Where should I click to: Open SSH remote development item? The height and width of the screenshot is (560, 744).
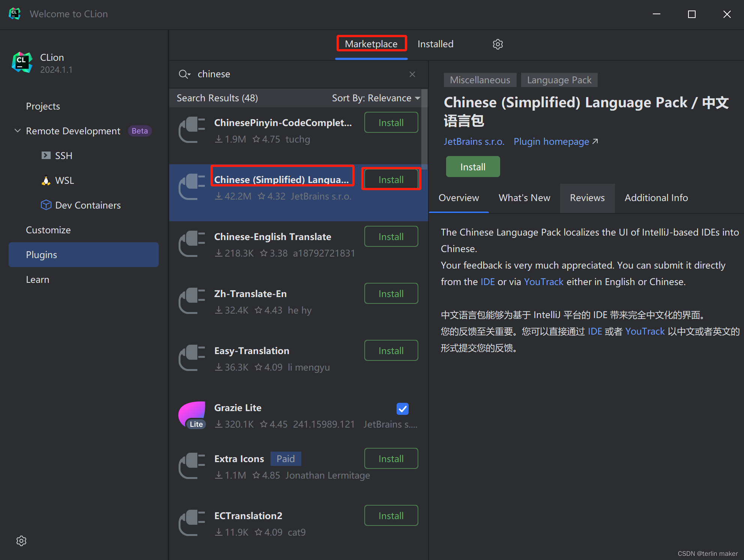[63, 156]
